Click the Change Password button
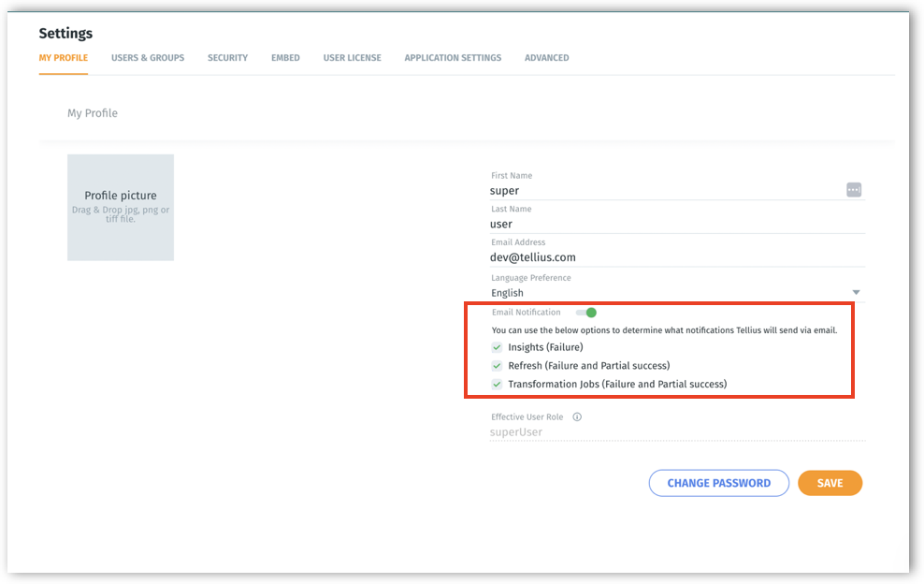 [719, 483]
